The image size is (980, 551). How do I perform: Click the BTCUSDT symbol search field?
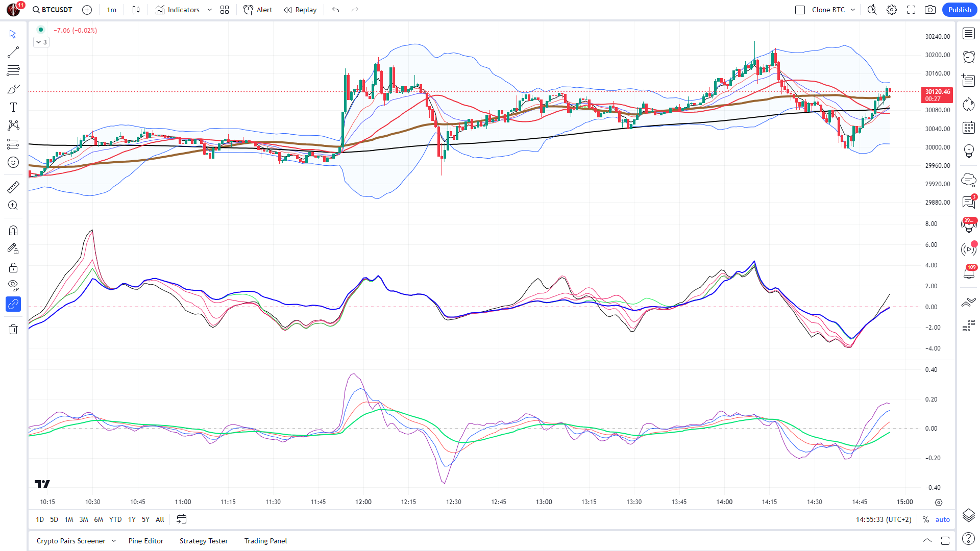(x=53, y=10)
